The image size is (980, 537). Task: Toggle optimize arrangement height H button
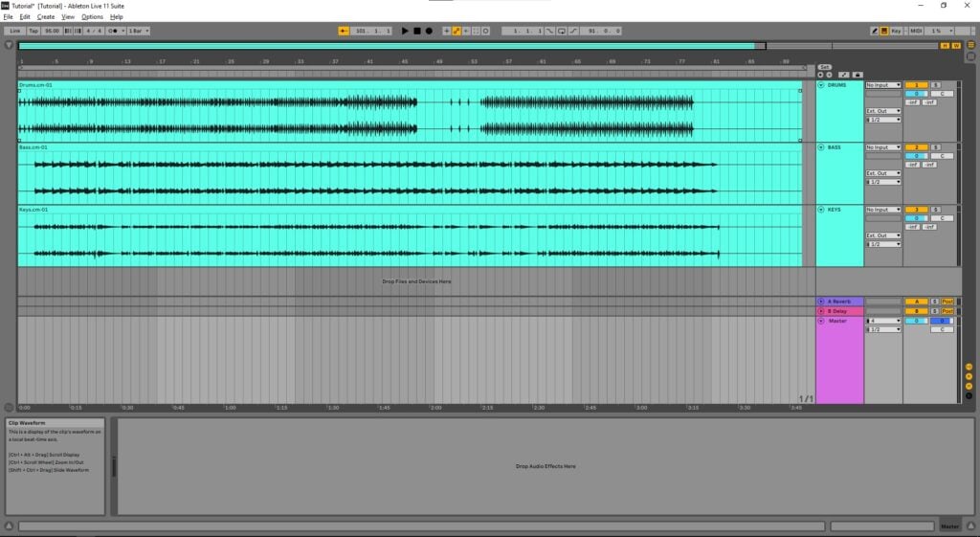pos(945,46)
